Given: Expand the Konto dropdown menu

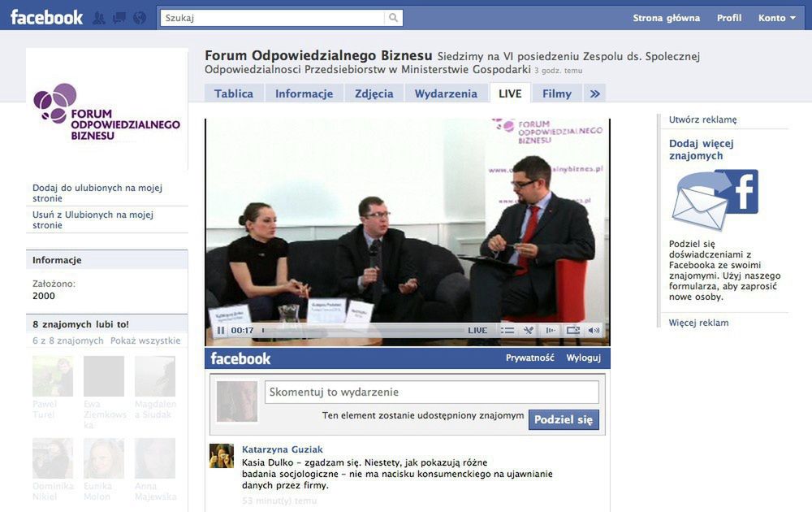Looking at the screenshot, I should tap(777, 18).
